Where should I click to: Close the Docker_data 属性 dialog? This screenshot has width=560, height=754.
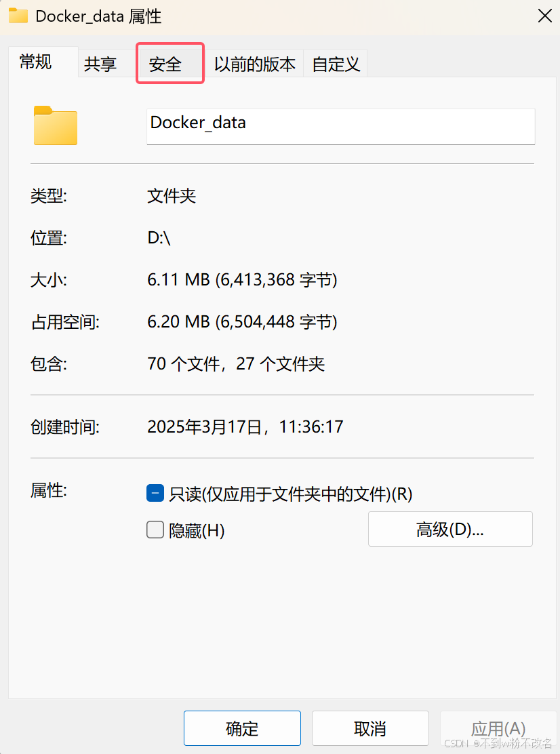point(545,16)
